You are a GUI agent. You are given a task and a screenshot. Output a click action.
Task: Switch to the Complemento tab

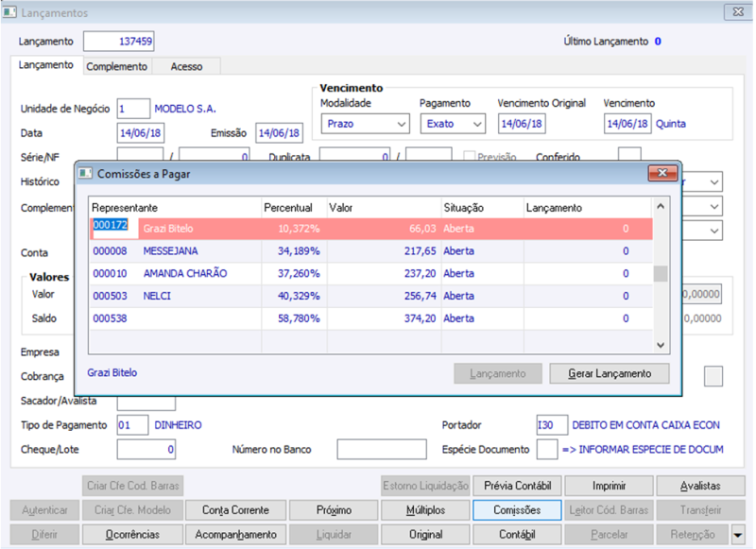116,66
